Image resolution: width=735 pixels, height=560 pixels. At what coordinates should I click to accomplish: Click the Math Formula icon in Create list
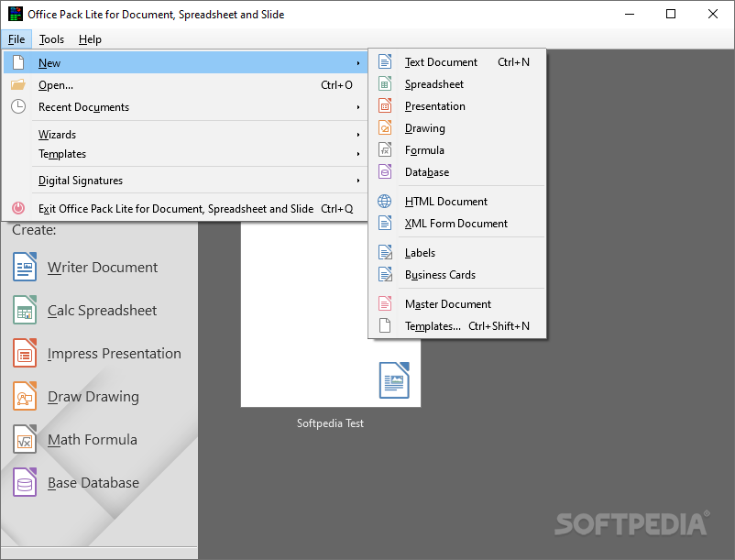pyautogui.click(x=25, y=439)
